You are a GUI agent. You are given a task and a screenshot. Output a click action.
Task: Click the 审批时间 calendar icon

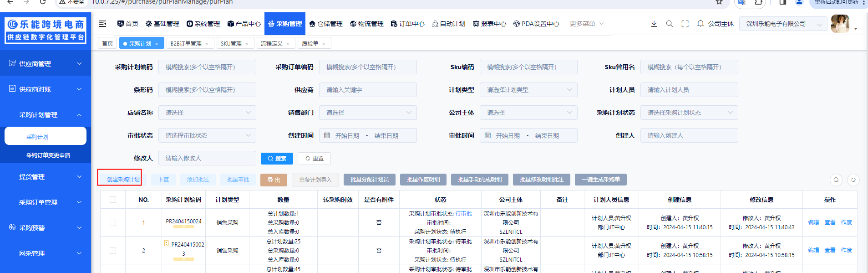tap(487, 135)
